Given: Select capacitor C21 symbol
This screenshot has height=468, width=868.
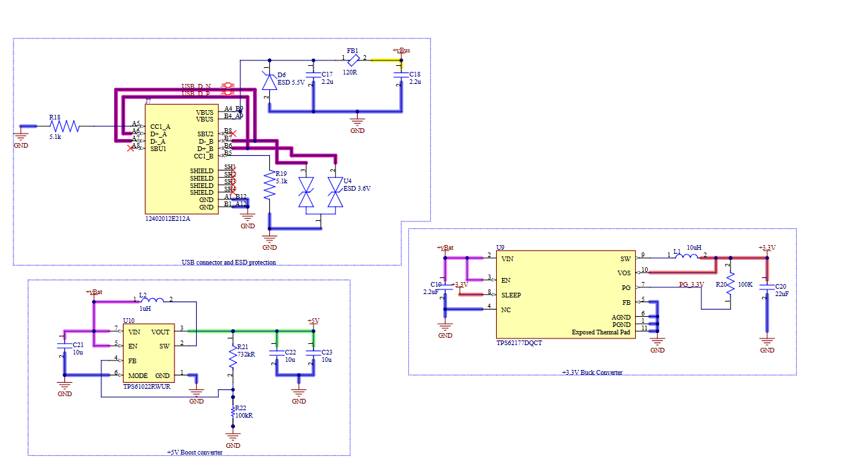Looking at the screenshot, I should [x=63, y=346].
